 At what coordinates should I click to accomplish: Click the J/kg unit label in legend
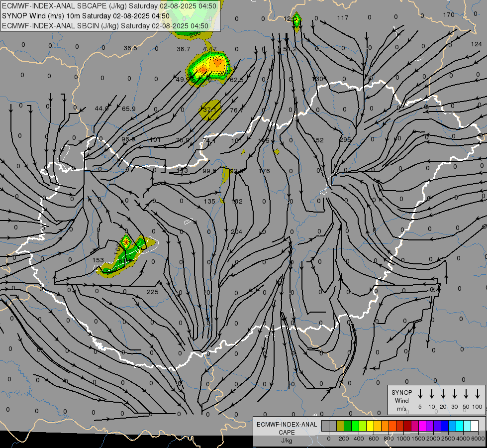287,441
